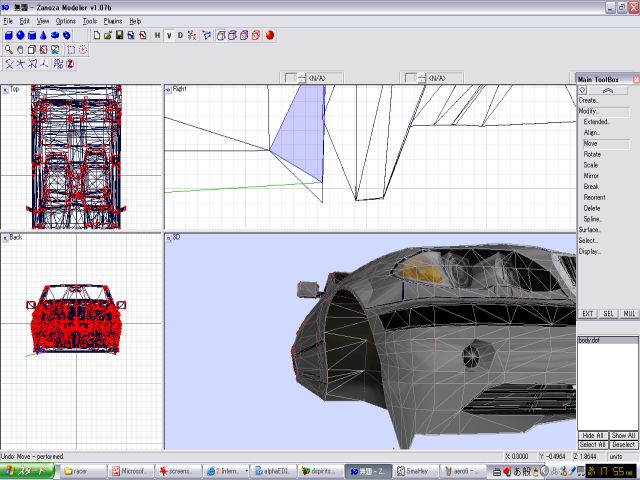This screenshot has width=640, height=480.
Task: Toggle the V axis constraint button
Action: tap(168, 35)
